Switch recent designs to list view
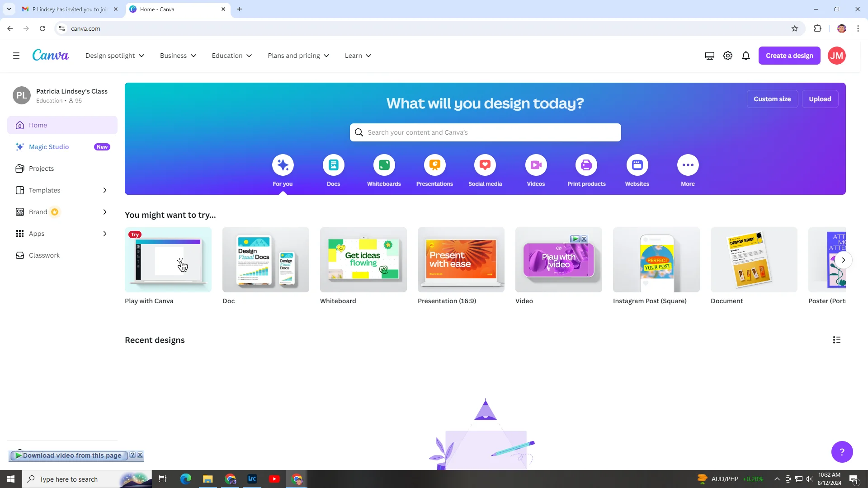 [x=837, y=340]
